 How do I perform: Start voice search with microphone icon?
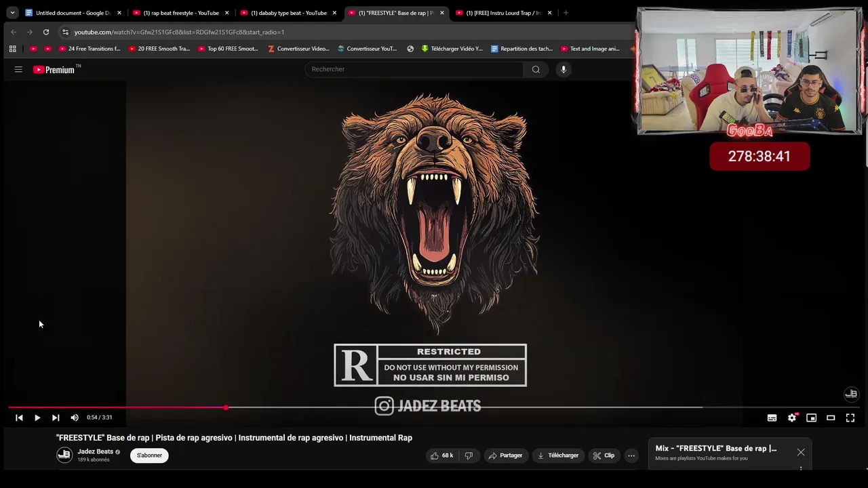(563, 69)
